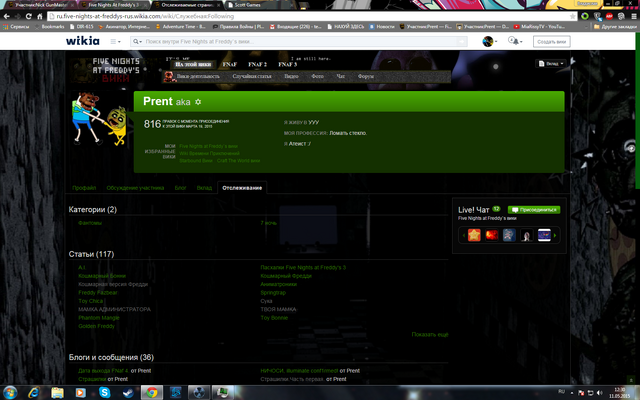This screenshot has width=640, height=400.
Task: Open Вики-деятельность link
Action: coord(198,76)
